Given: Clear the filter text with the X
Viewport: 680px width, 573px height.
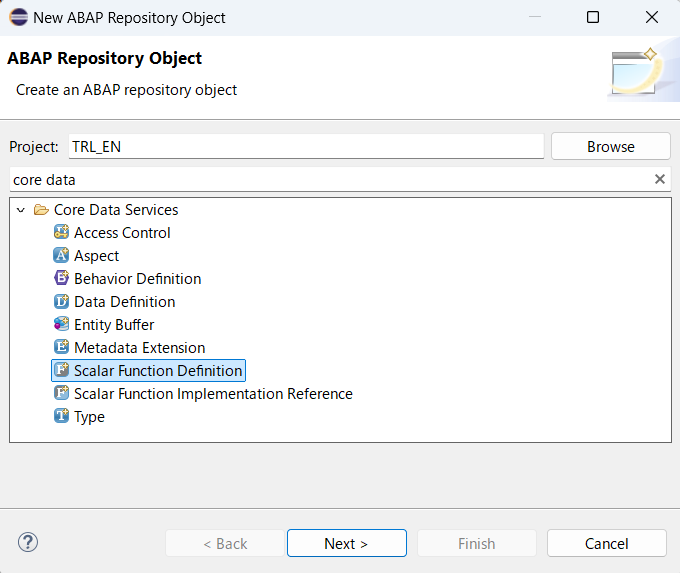Looking at the screenshot, I should [x=660, y=179].
